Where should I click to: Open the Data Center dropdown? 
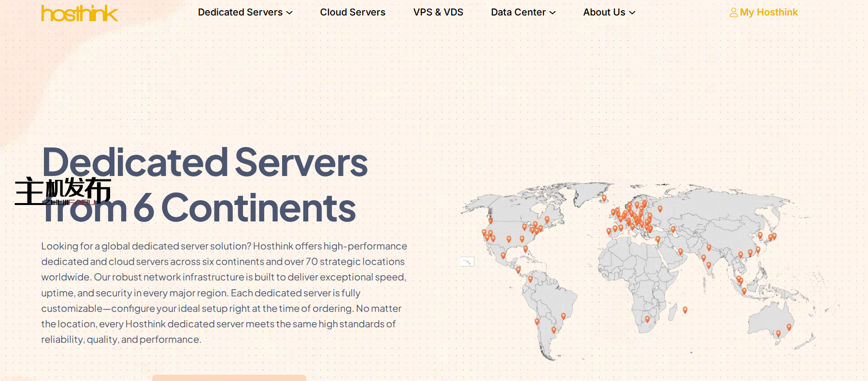[x=523, y=12]
